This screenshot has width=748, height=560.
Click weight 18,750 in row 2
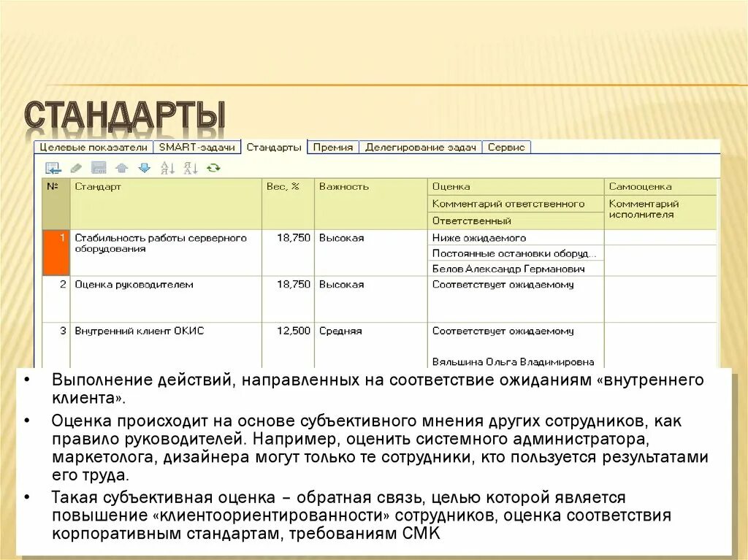click(x=288, y=299)
